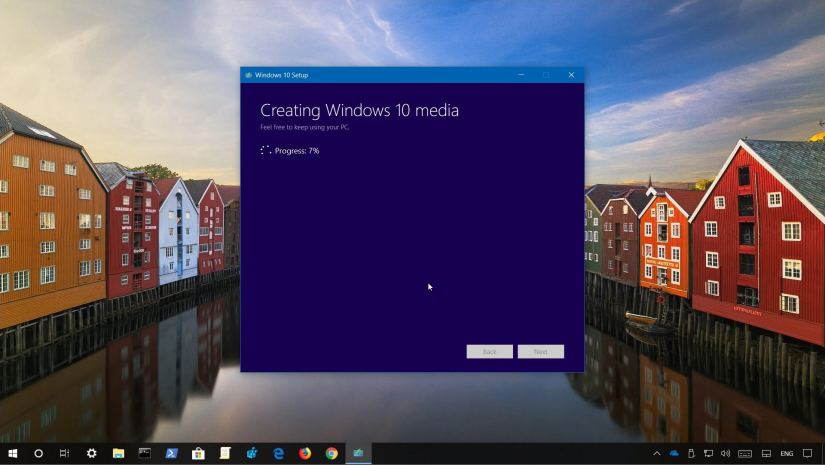825x465 pixels.
Task: Open Task View in the taskbar
Action: point(64,453)
